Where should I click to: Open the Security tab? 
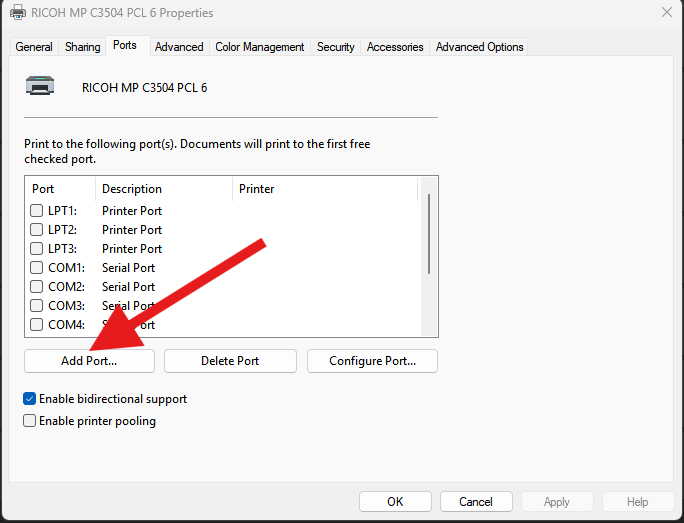point(335,47)
